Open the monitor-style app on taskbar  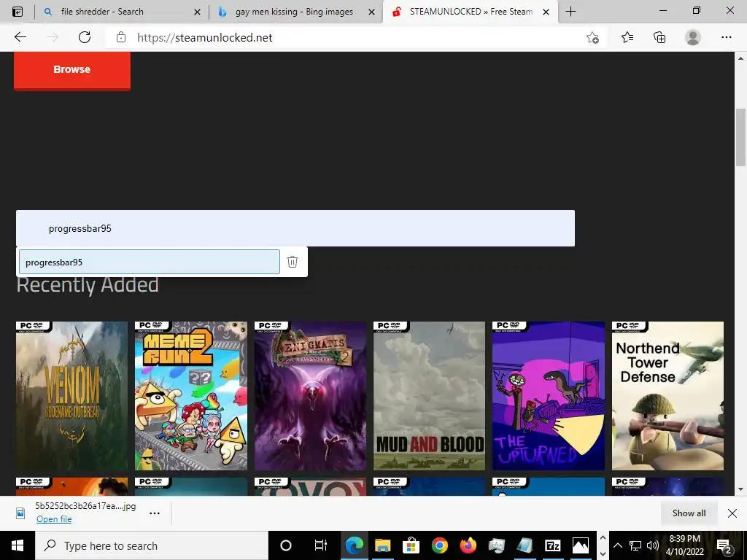click(x=496, y=545)
